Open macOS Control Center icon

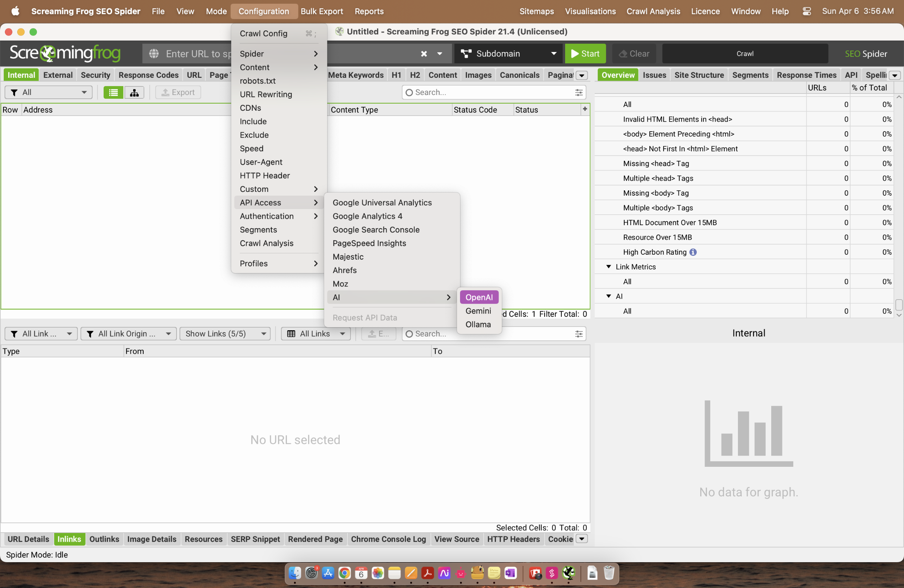pos(807,11)
